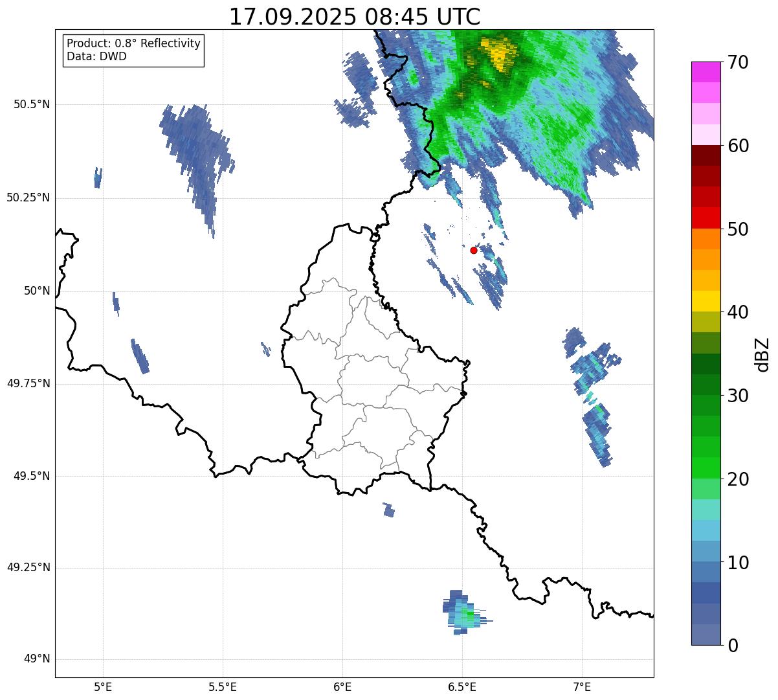Click the 49.5°N latitude label

[32, 477]
